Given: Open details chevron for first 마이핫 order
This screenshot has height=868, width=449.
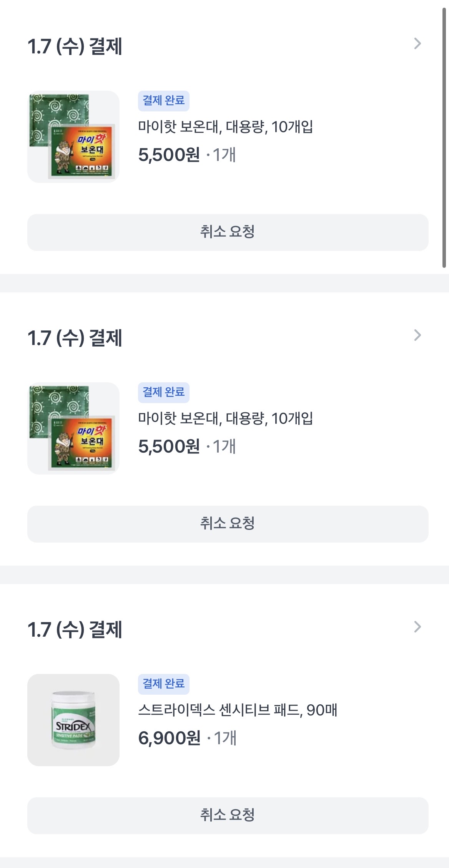Looking at the screenshot, I should [417, 44].
